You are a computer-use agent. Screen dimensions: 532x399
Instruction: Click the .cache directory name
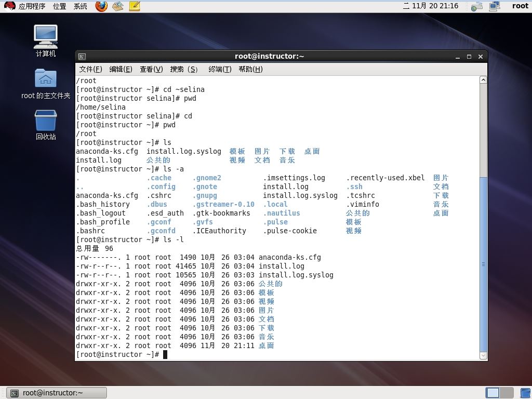[159, 178]
